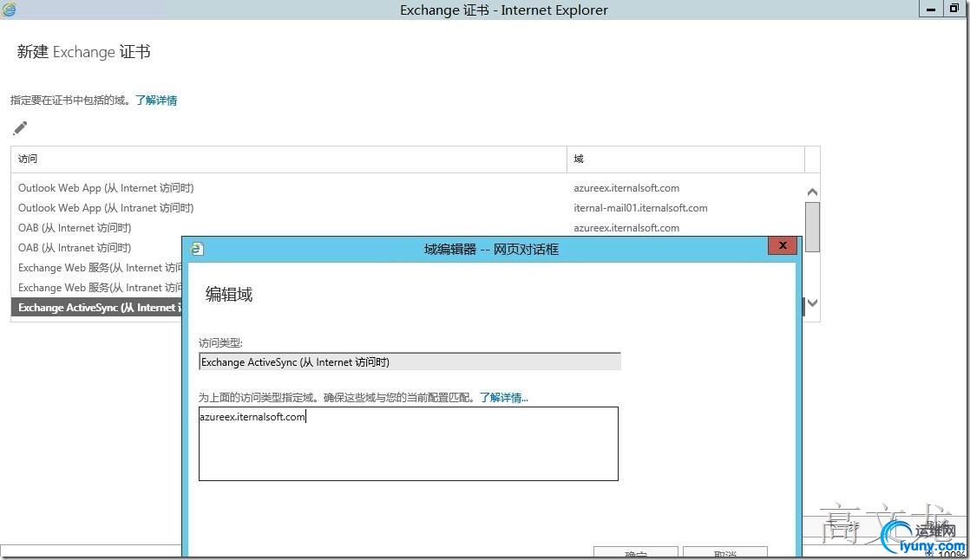Close the domain editor dialog
This screenshot has height=560, width=970.
782,245
